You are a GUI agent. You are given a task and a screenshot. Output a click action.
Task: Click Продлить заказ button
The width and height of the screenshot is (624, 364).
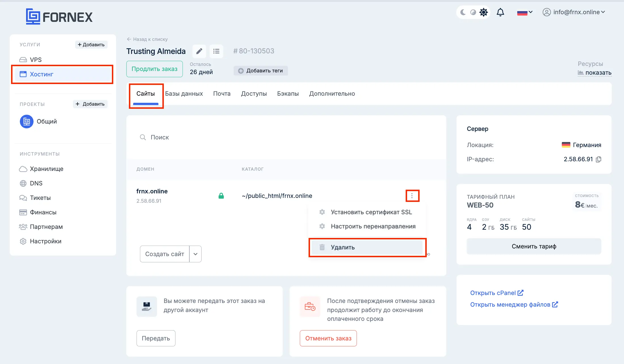(x=154, y=69)
